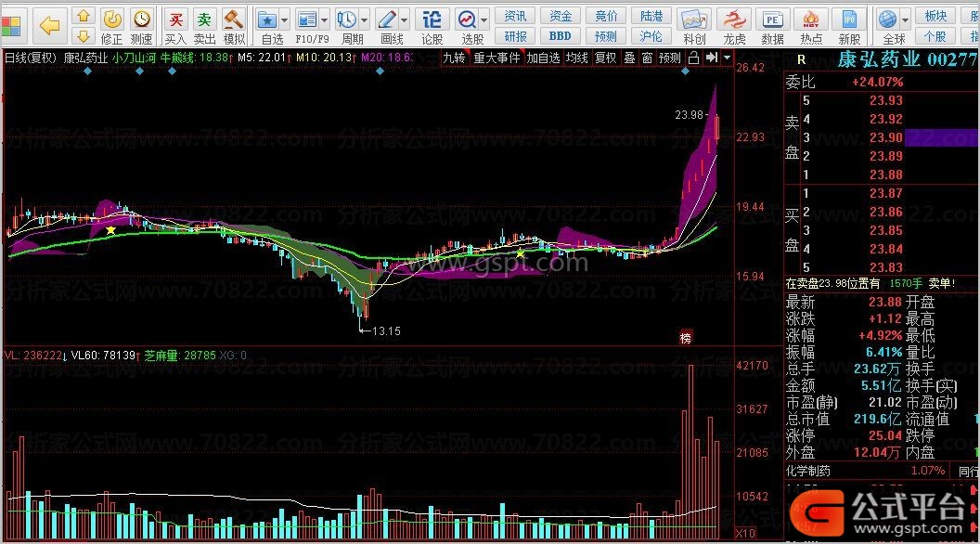Expand the 选股 dropdown arrow

[484, 20]
